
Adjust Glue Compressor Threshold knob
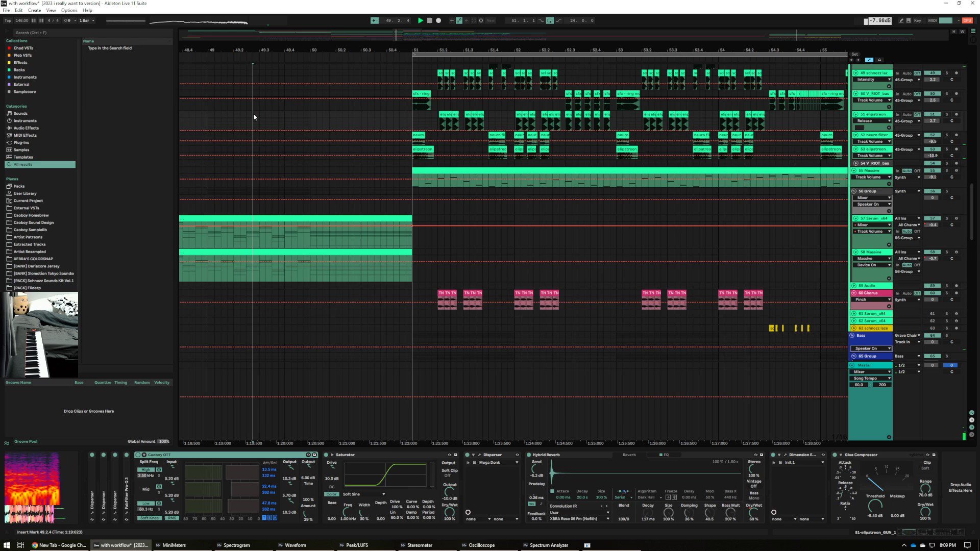click(875, 506)
